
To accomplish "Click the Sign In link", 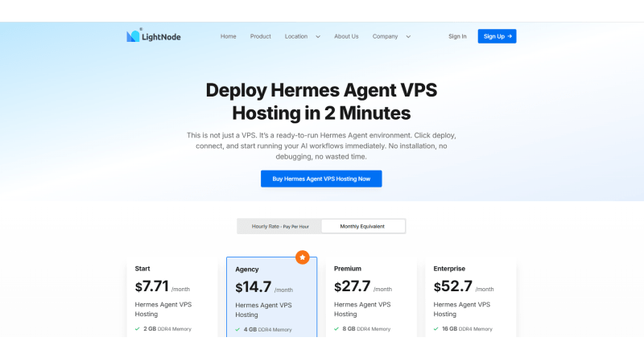I will click(x=457, y=36).
